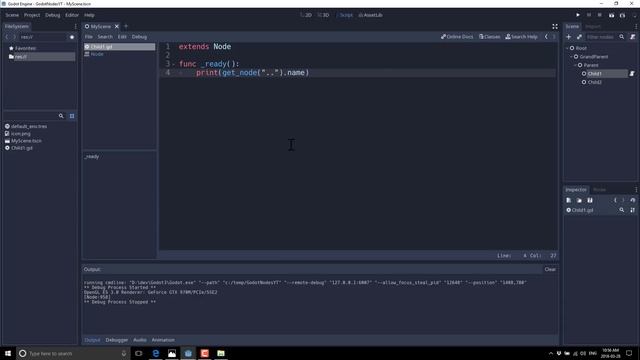Collapse the GrandParent node arrow
The width and height of the screenshot is (640, 360).
pos(571,57)
